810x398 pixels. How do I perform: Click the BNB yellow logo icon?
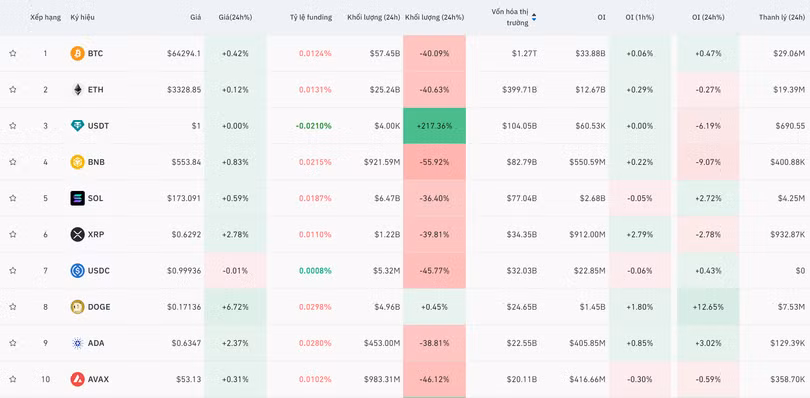[77, 162]
